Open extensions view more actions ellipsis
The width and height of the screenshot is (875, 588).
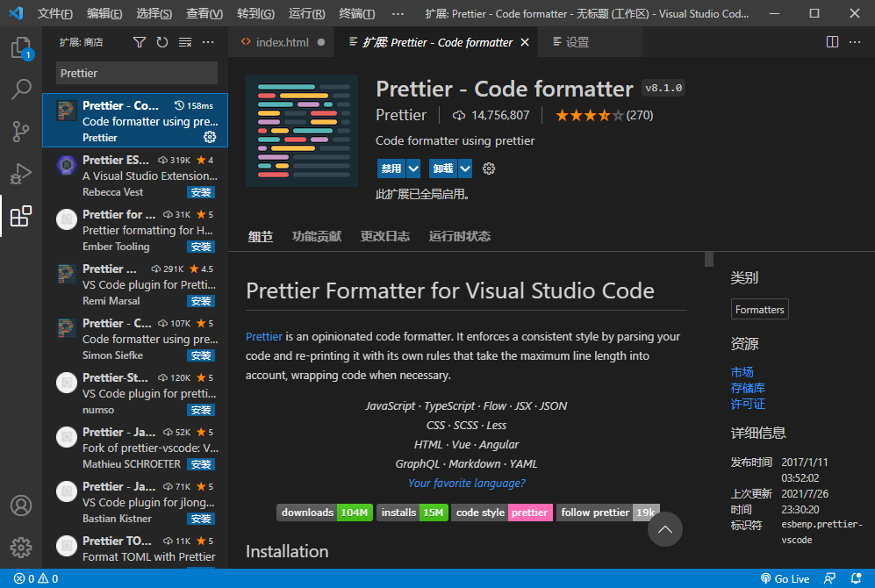pyautogui.click(x=208, y=42)
